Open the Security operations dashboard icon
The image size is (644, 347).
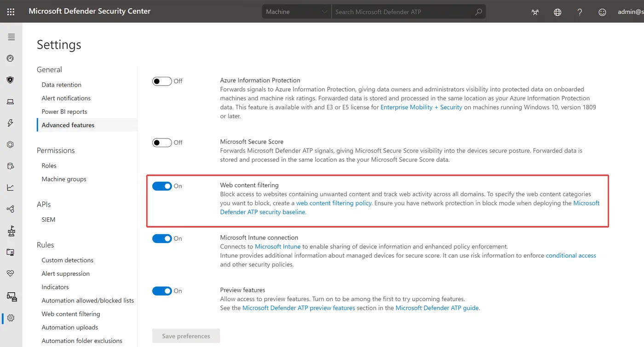11,58
